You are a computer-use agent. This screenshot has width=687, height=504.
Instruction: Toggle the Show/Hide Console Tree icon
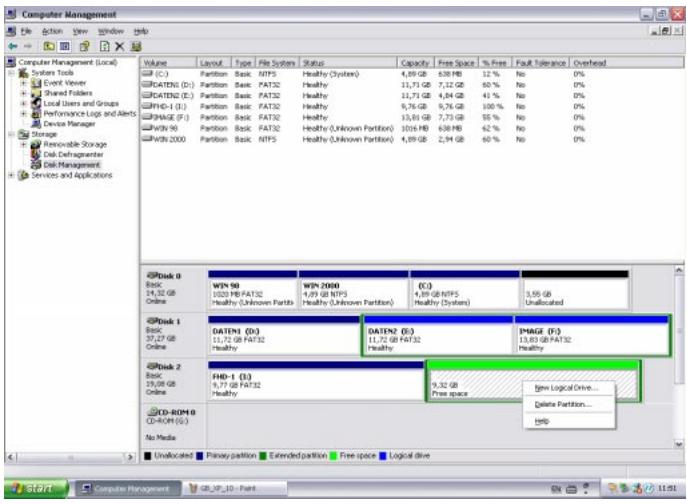[64, 46]
